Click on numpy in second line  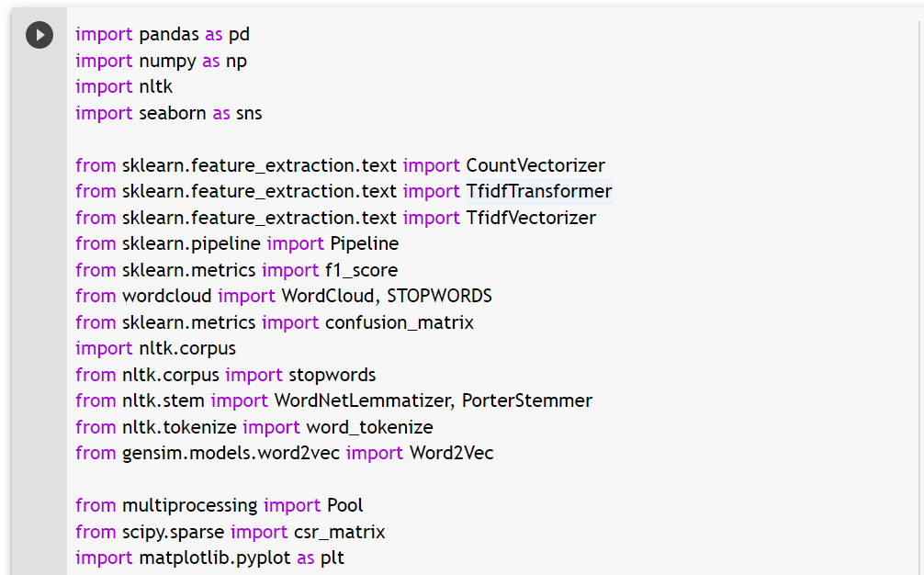click(x=168, y=62)
